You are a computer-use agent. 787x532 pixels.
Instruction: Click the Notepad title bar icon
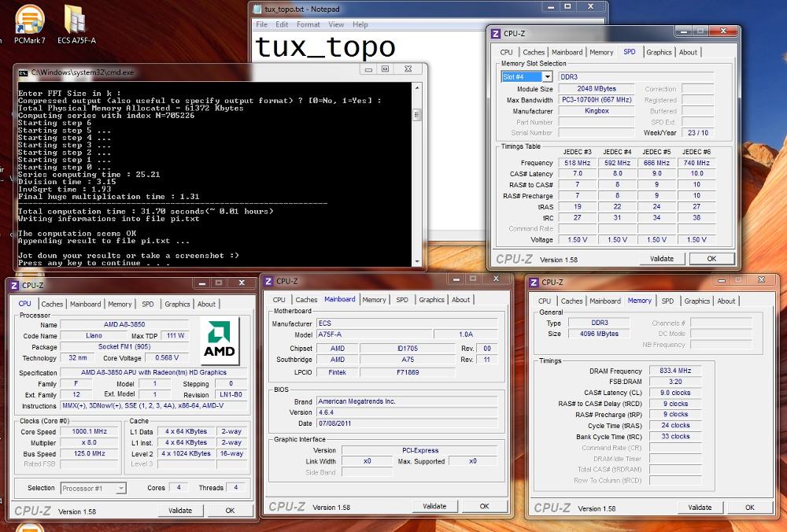click(257, 9)
